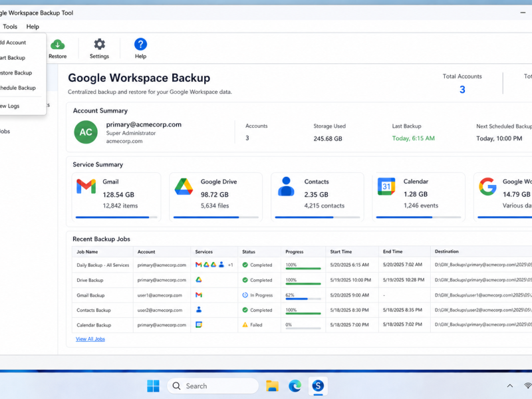Click calendar icon in Calendar Backup row

coord(199,325)
